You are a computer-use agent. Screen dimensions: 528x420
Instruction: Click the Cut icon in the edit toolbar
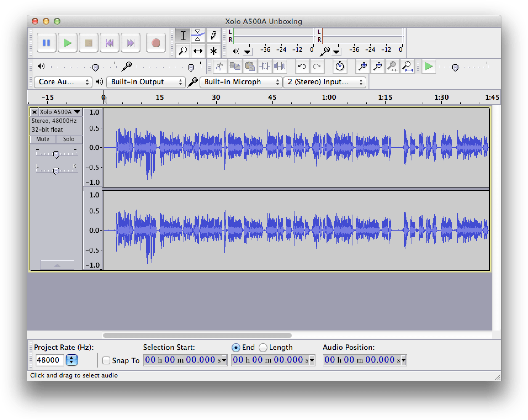(x=220, y=66)
